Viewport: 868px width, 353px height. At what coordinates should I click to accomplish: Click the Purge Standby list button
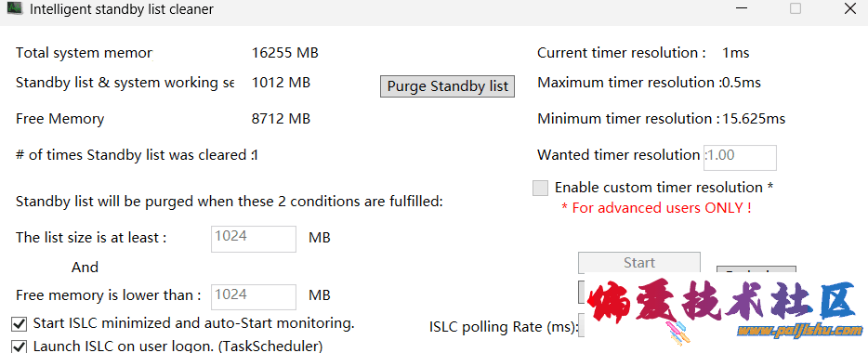pyautogui.click(x=447, y=86)
